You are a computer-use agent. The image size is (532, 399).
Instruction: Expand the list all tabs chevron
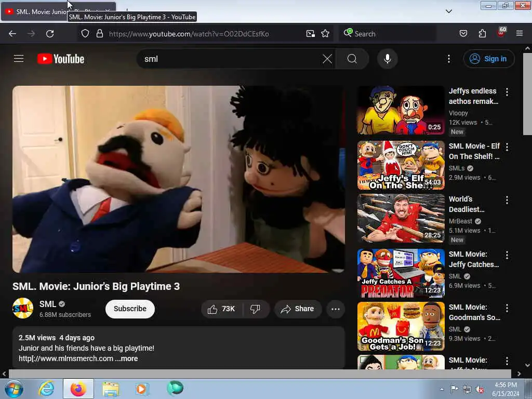pos(449,11)
